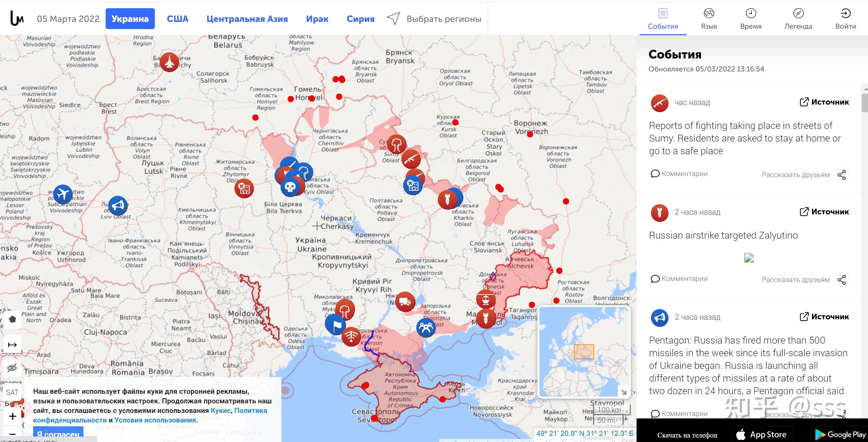Click the blue flag marker near Mykolaiv
Image resolution: width=868 pixels, height=442 pixels.
pyautogui.click(x=335, y=324)
